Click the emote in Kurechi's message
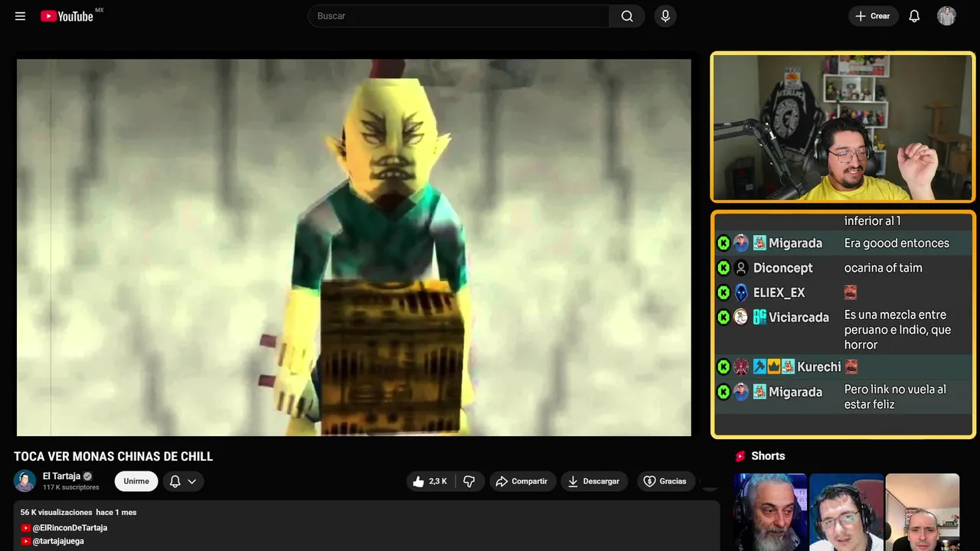 pos(851,367)
